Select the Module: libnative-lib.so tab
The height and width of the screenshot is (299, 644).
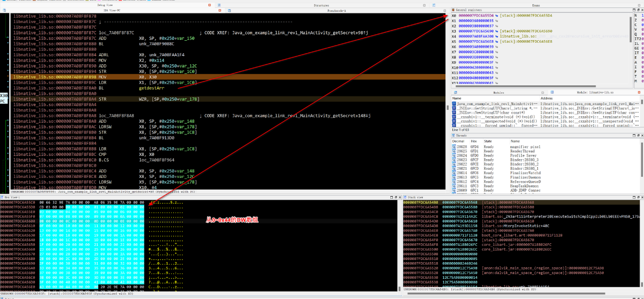[595, 92]
